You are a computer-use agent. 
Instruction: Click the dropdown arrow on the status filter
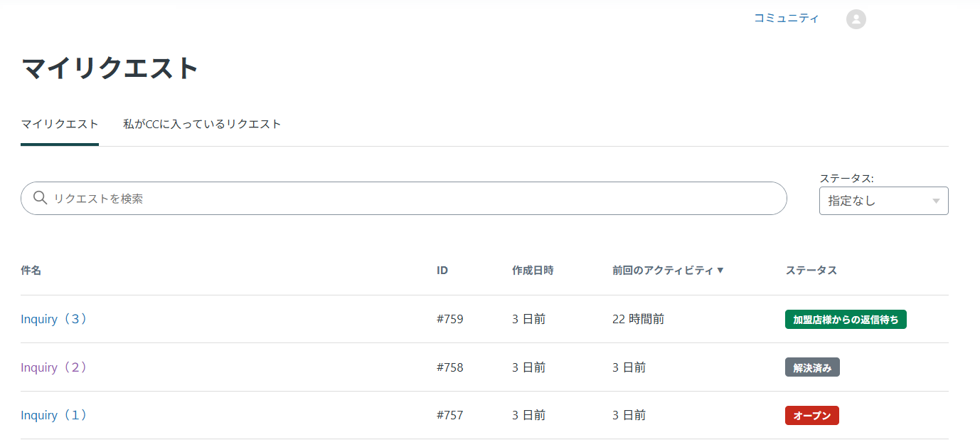pyautogui.click(x=934, y=201)
